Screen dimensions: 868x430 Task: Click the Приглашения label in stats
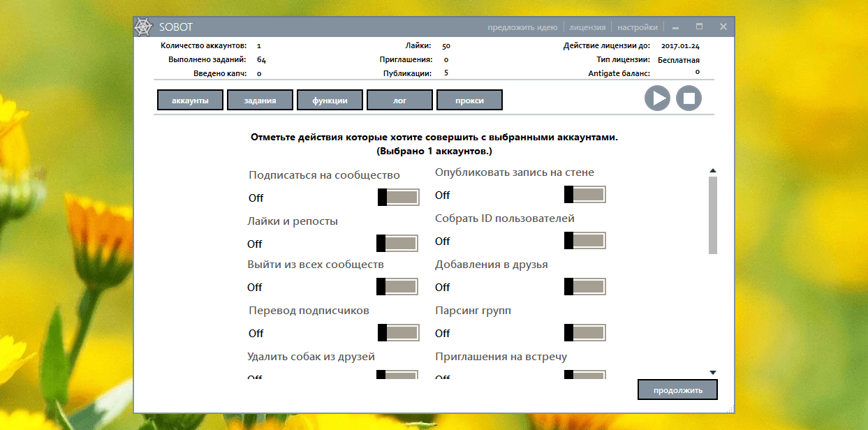pos(405,59)
